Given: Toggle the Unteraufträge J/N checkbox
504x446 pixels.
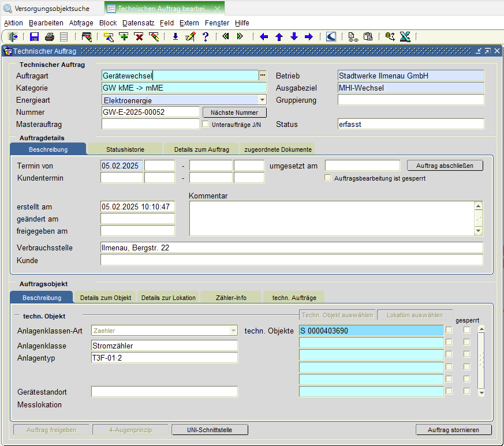Looking at the screenshot, I should (x=205, y=123).
